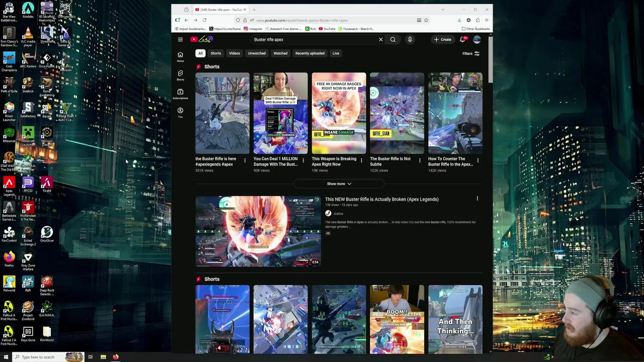Open the search Filters panel
This screenshot has width=644, height=362.
[x=471, y=53]
